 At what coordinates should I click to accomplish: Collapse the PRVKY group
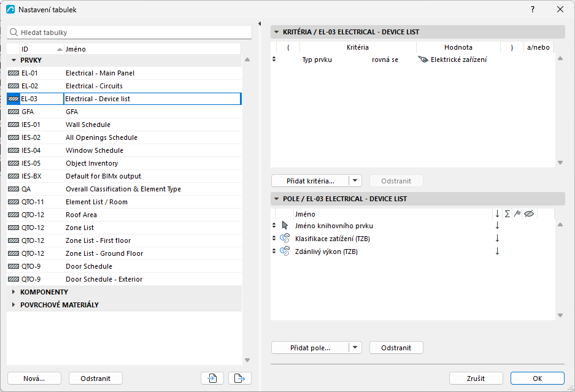coord(14,60)
